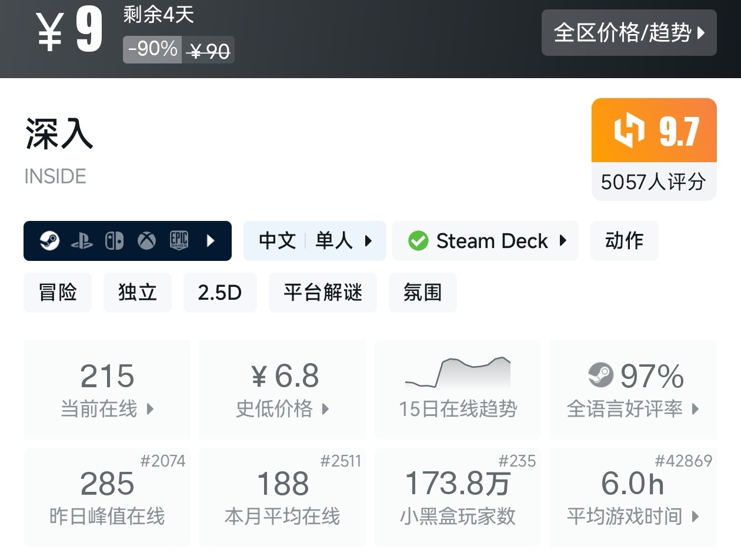The height and width of the screenshot is (560, 741).
Task: Select the 平台解谜 tag
Action: [x=322, y=293]
